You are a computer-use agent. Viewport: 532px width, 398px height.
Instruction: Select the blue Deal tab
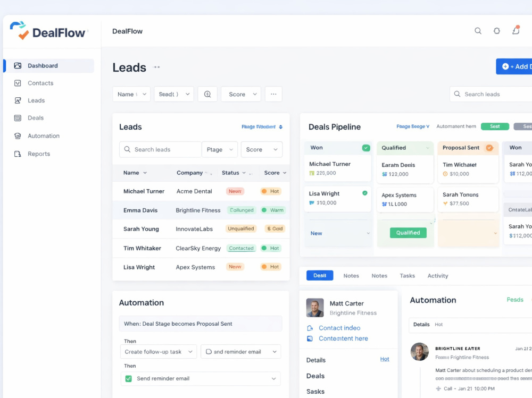[x=320, y=276]
